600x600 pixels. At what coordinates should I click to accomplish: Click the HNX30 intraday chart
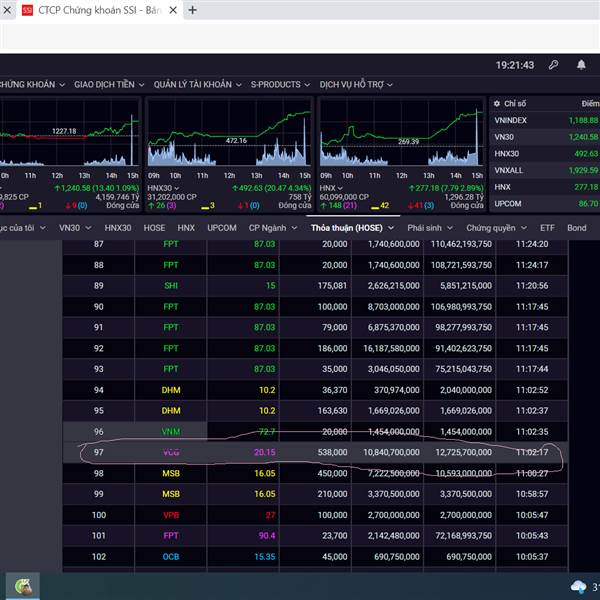tap(229, 134)
